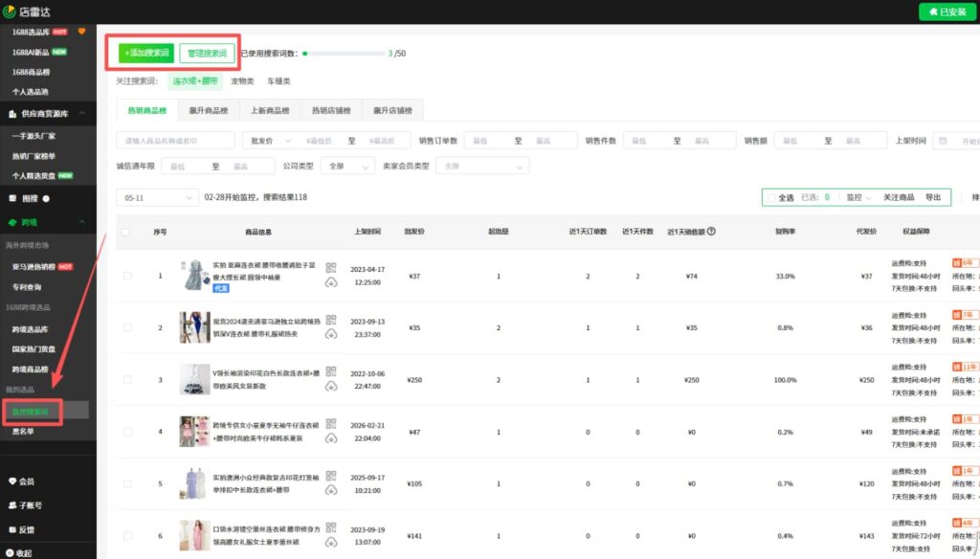The height and width of the screenshot is (559, 980).
Task: Tick the checkbox for row 4
Action: pos(127,432)
